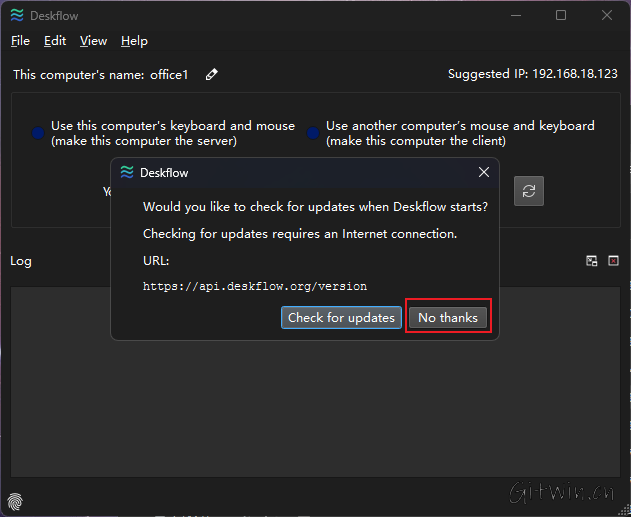Click the fingerprint icon in the status bar
The width and height of the screenshot is (631, 517).
tap(17, 499)
